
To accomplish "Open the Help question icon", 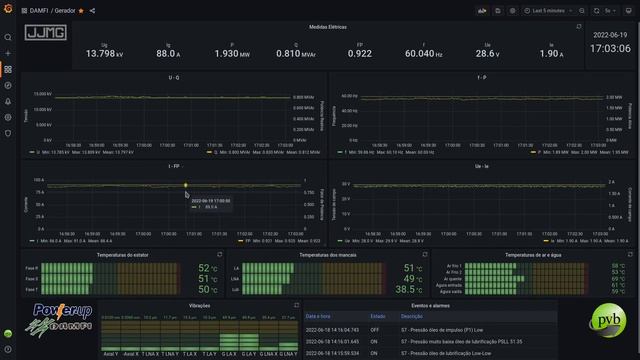I will pyautogui.click(x=8, y=349).
